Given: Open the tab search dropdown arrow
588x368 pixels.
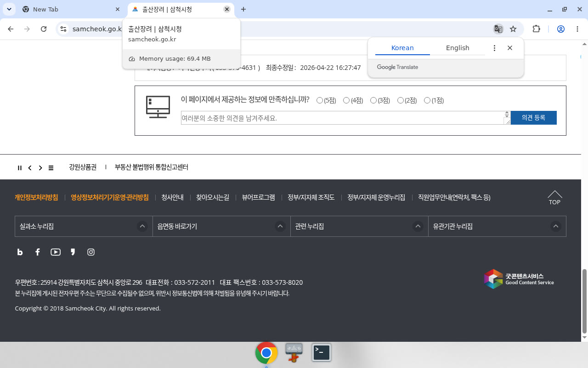Looking at the screenshot, I should (9, 9).
